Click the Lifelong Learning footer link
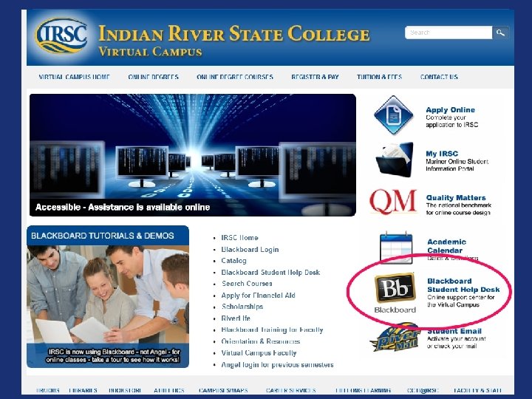This screenshot has height=399, width=532. (363, 391)
